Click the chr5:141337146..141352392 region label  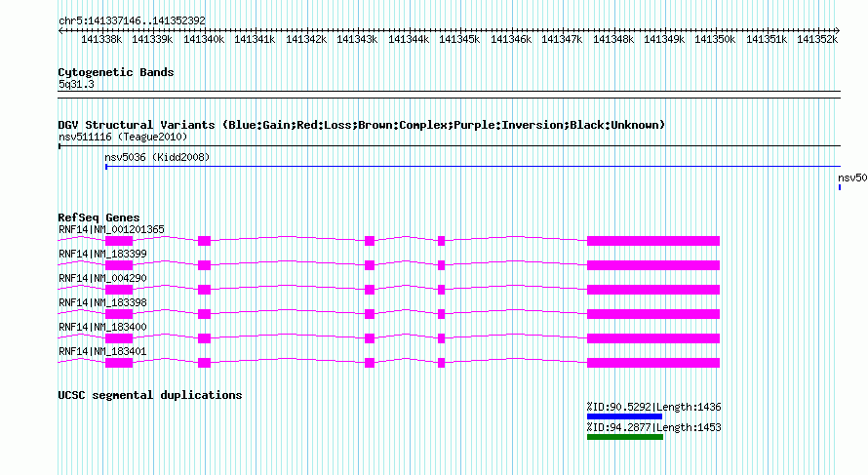[132, 20]
